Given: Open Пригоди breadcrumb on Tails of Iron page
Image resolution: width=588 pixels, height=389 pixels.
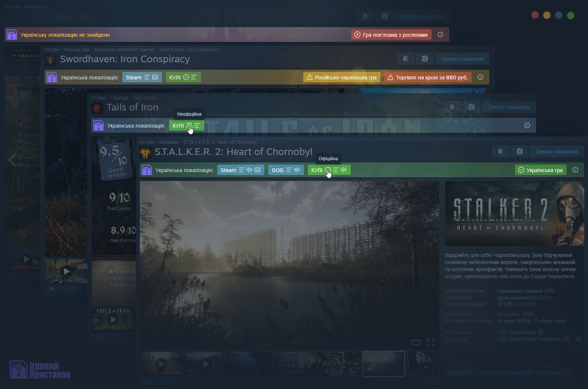Looking at the screenshot, I should (x=118, y=97).
